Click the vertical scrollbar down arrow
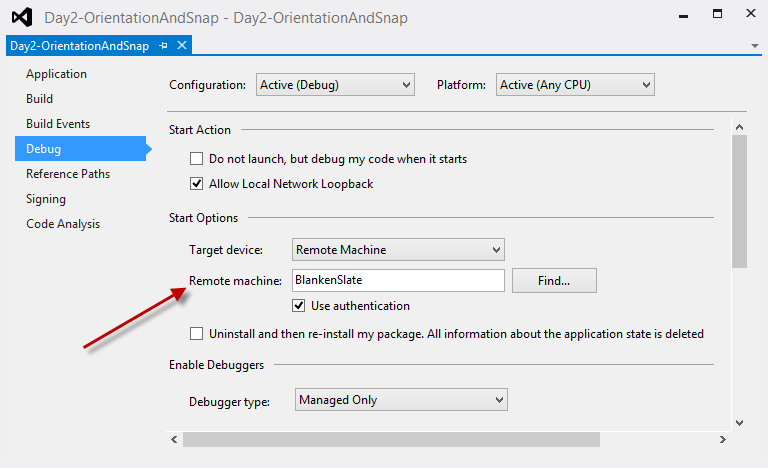 click(739, 421)
